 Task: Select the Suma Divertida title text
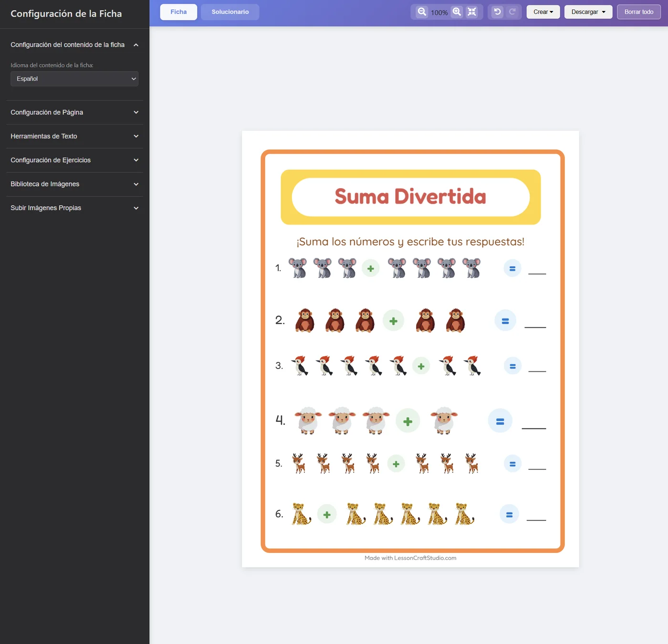(410, 197)
